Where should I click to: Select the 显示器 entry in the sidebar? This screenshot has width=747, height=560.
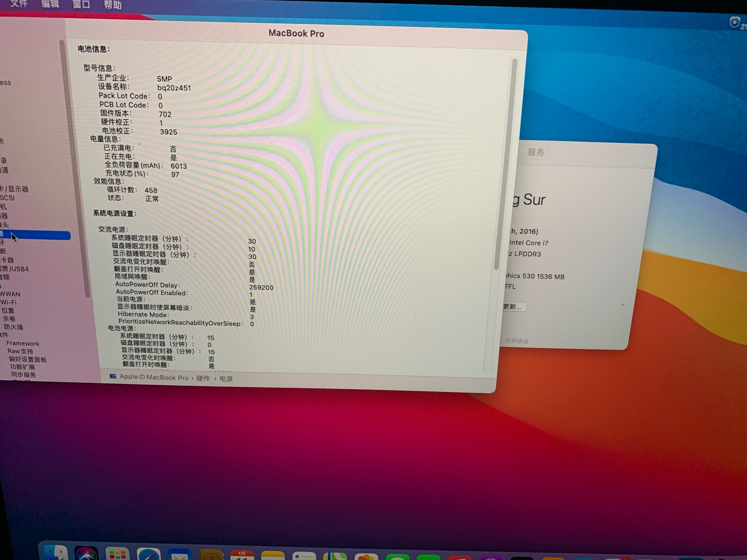[14, 189]
